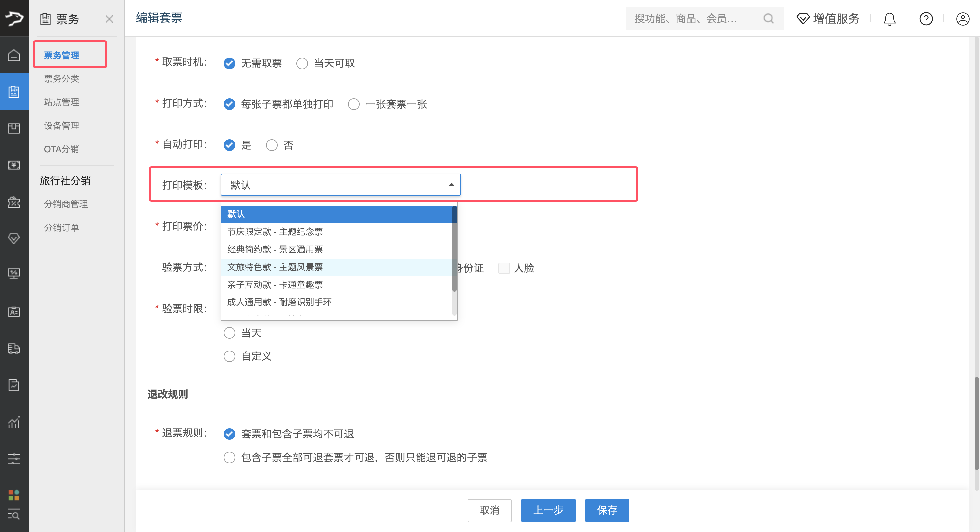Pick 文旅特色款 - 主题风景票 option

275,267
